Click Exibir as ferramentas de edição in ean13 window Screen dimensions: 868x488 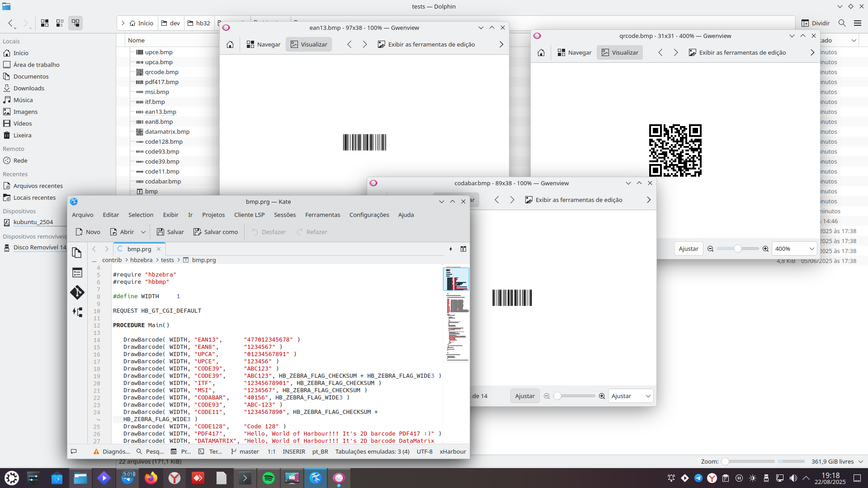point(426,44)
